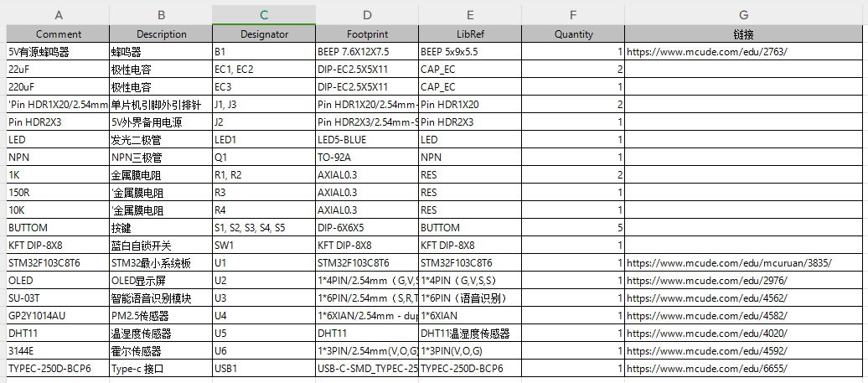
Task: Click the Description header cell
Action: click(161, 34)
